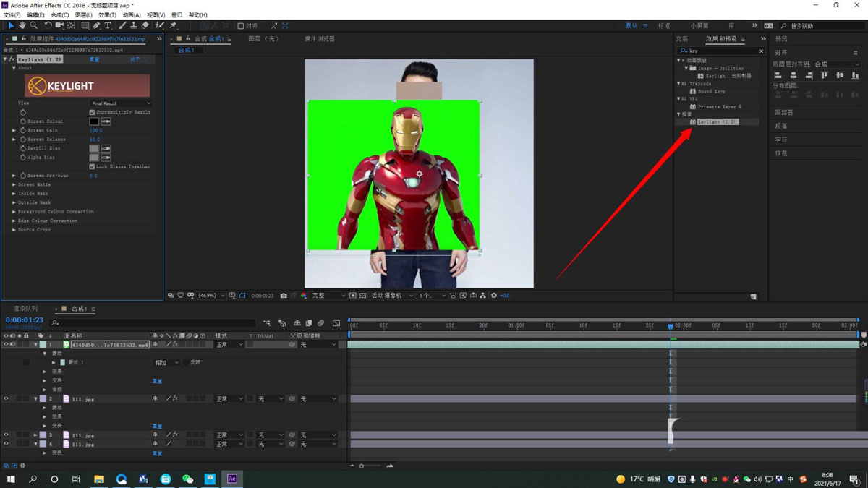
Task: Open the 效果(T) menu
Action: [x=107, y=15]
